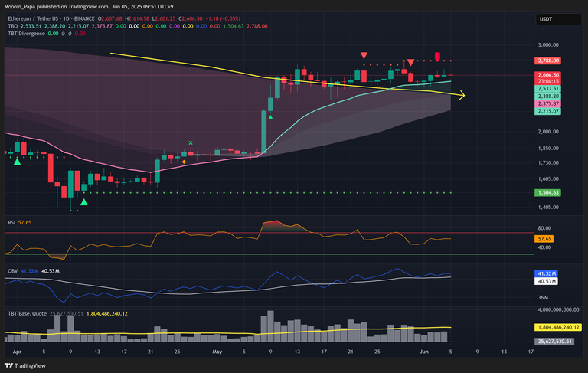This screenshot has height=373, width=588.
Task: Click the Apr label on the time axis
Action: pos(17,352)
